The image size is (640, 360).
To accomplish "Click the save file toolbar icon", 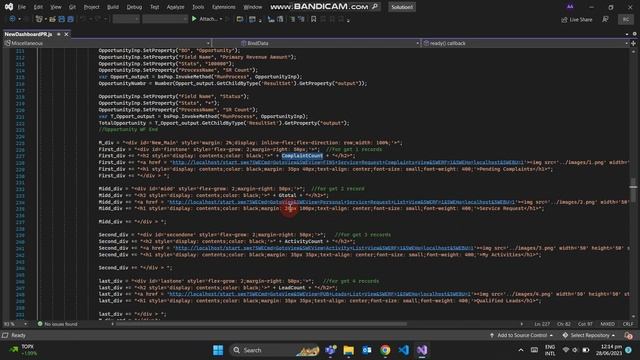I will (62, 19).
